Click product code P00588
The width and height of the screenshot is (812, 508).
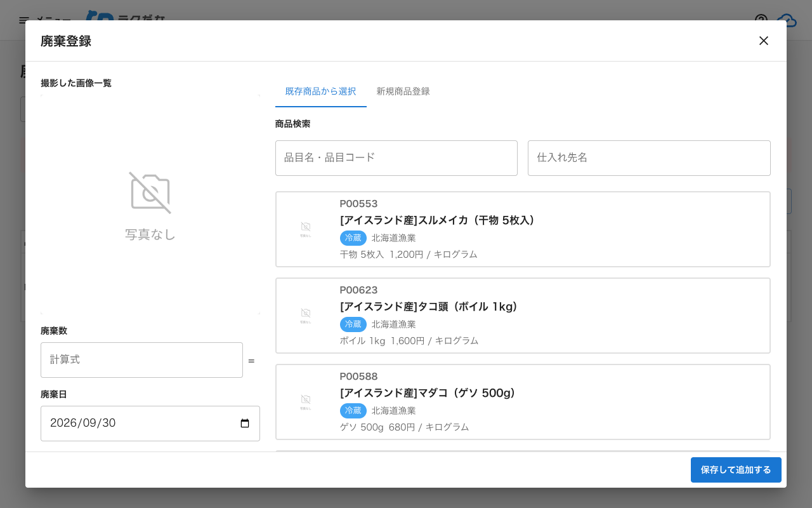click(359, 377)
